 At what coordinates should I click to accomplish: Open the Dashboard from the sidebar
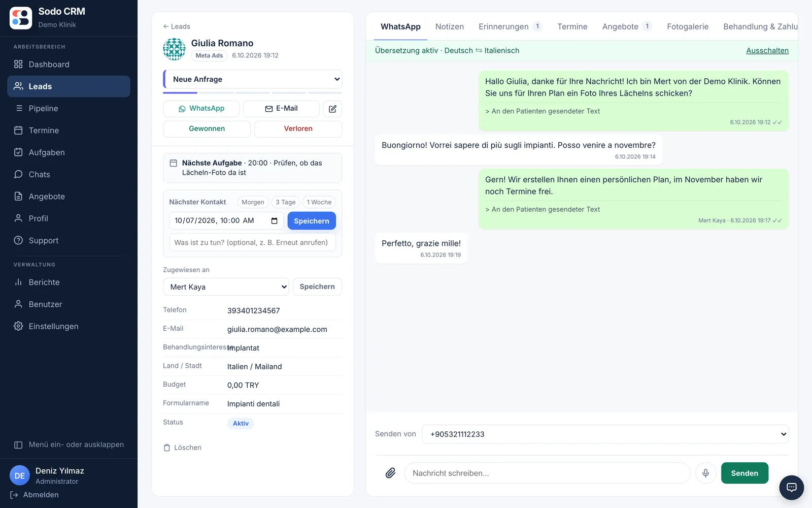click(x=69, y=65)
